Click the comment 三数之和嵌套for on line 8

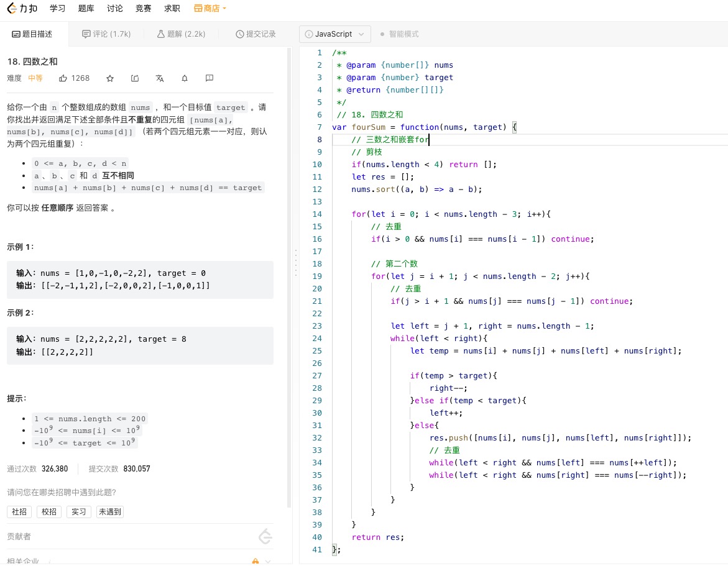[390, 139]
